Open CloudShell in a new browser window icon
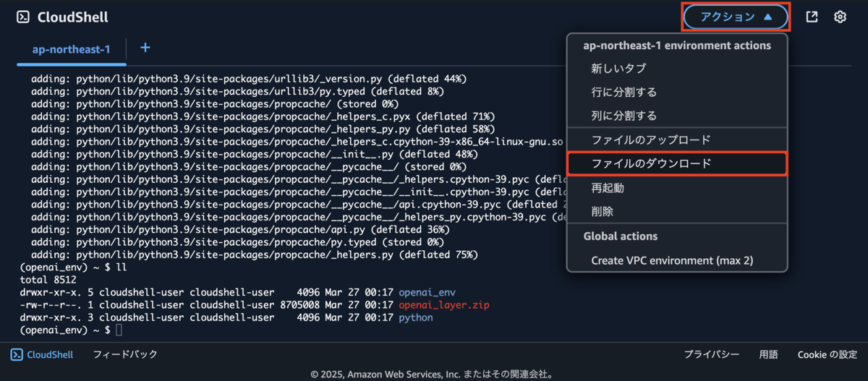Viewport: 868px width, 381px height. (812, 17)
